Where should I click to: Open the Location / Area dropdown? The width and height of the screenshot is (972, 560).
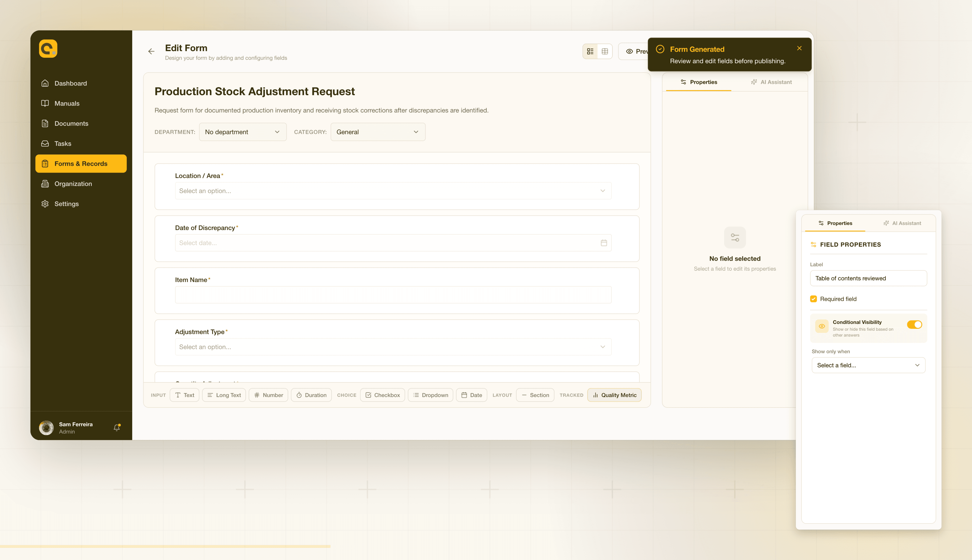click(x=393, y=191)
